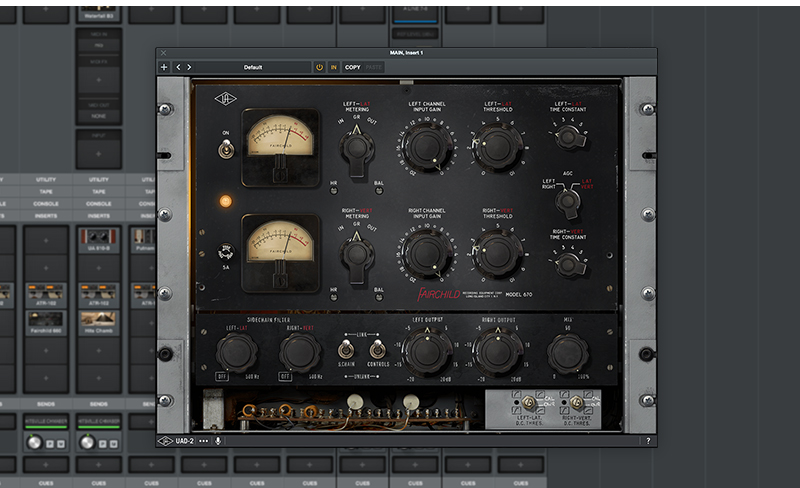Viewport: 800px width, 488px height.
Task: Click the AGC Left/Right Lat/Vert selector
Action: pos(568,201)
